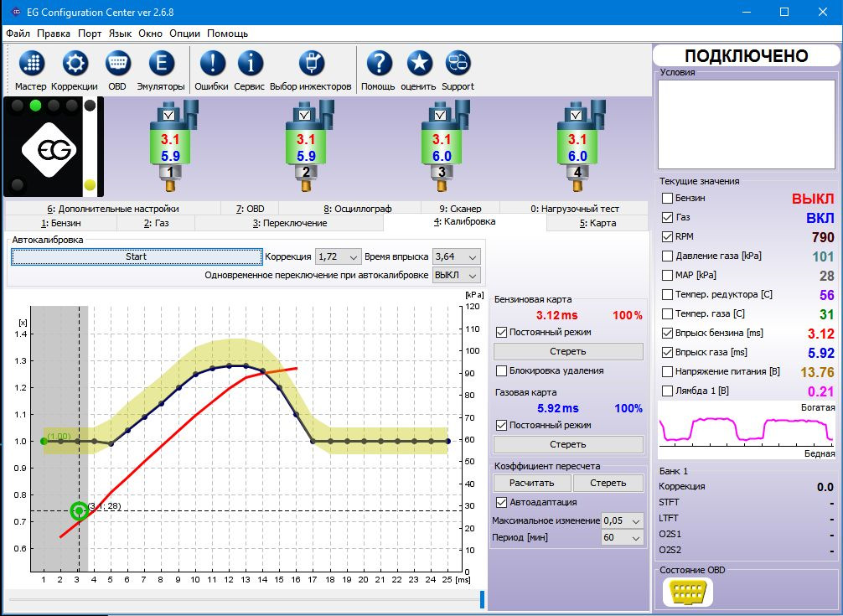
Task: Click the bottom horizontal progress slider
Action: (x=245, y=598)
